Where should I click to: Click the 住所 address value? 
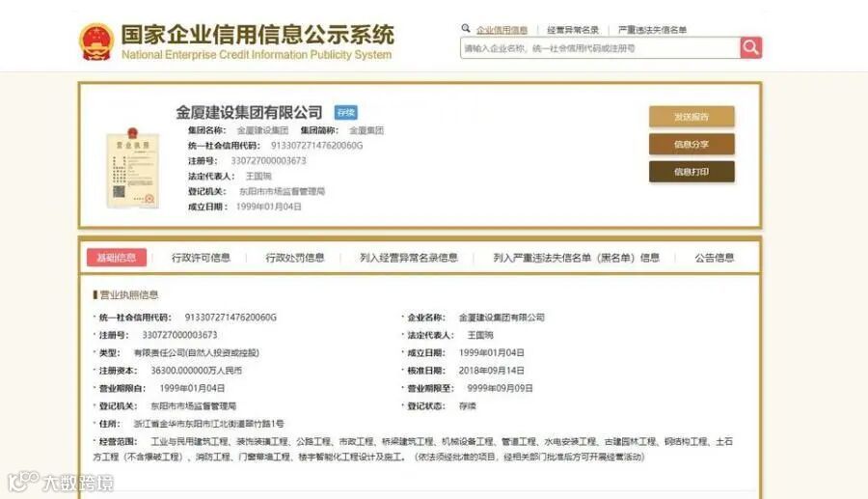pyautogui.click(x=208, y=423)
